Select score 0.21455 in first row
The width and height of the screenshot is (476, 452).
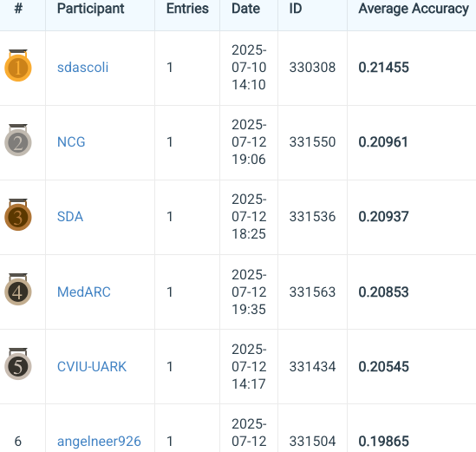[x=383, y=67]
